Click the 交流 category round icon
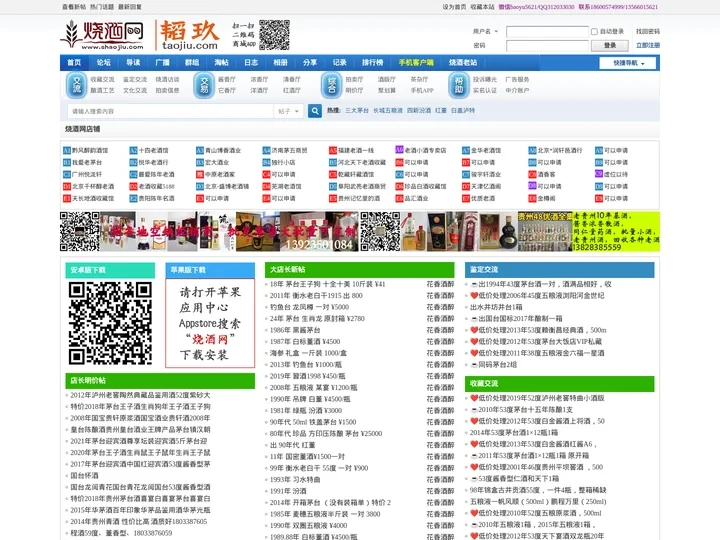This screenshot has width=720, height=540. [x=76, y=85]
